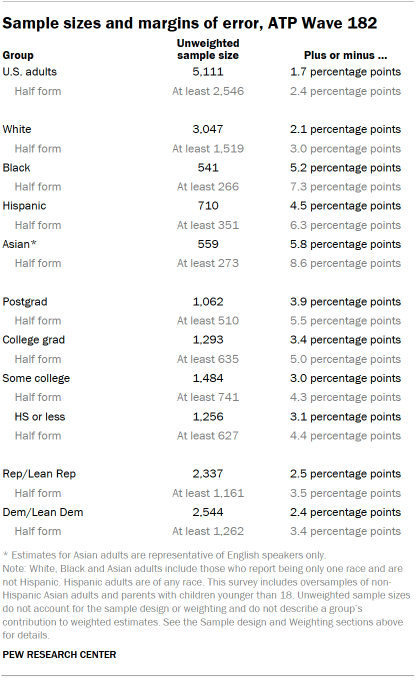Select the White group label
Viewport: 420px width, 680px height.
17,129
